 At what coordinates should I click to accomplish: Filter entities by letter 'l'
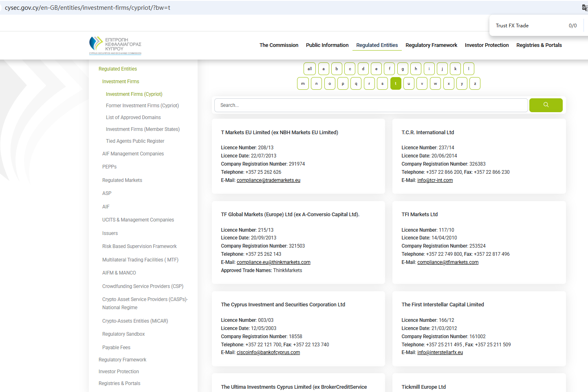(469, 69)
